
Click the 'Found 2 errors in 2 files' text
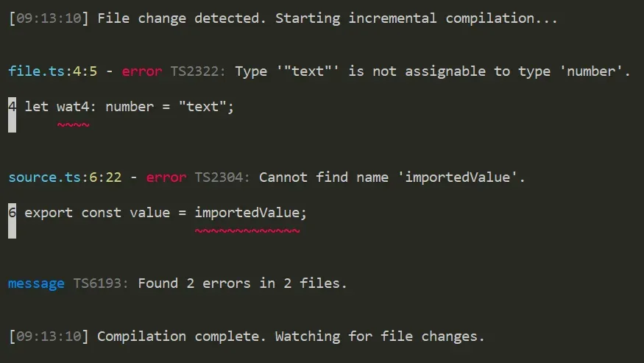pyautogui.click(x=242, y=283)
